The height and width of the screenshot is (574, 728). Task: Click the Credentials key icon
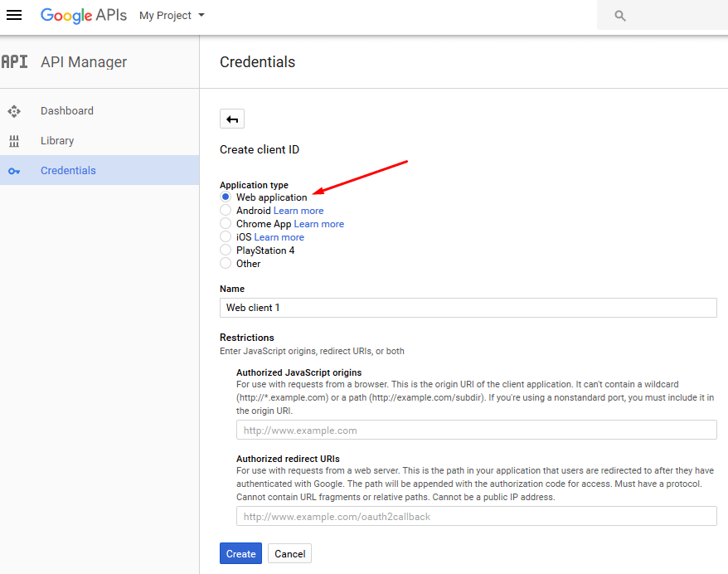click(x=14, y=171)
